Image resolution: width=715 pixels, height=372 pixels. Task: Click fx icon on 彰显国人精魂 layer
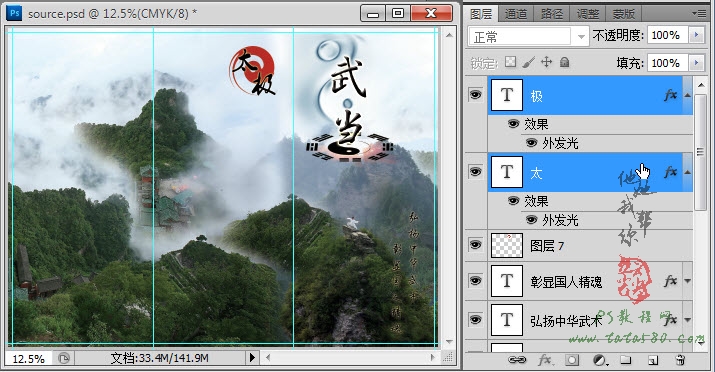pos(670,281)
